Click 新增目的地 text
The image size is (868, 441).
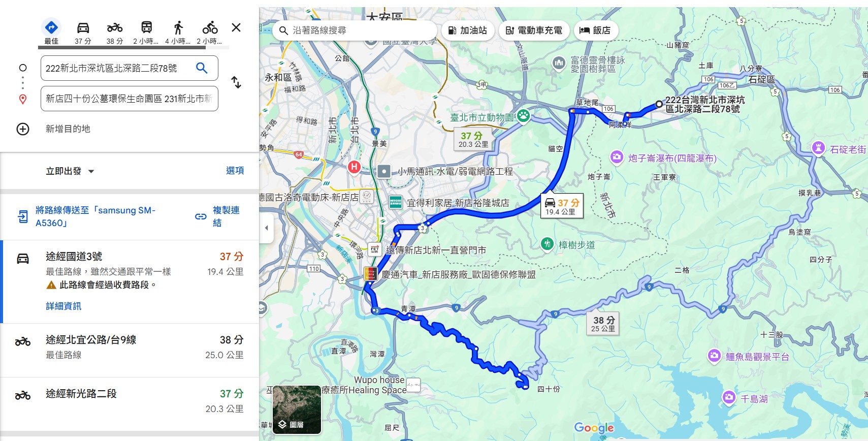point(68,129)
